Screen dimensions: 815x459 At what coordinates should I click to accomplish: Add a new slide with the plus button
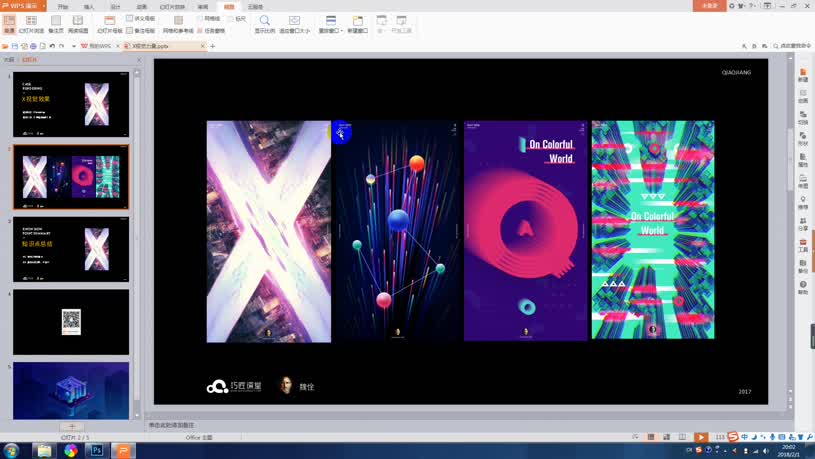(x=72, y=427)
